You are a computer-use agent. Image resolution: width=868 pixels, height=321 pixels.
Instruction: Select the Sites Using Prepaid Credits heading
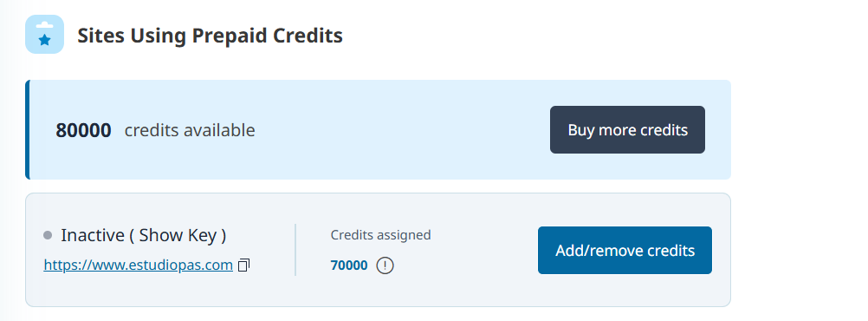pos(210,36)
